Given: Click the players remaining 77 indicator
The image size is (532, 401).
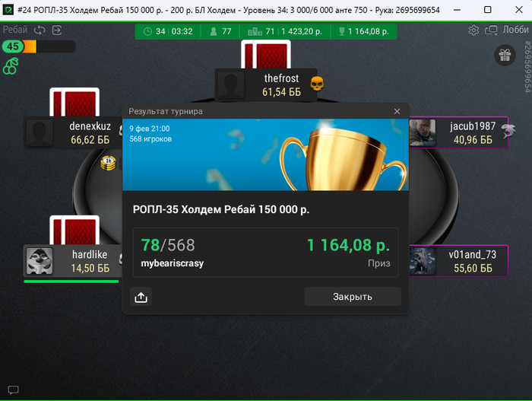Looking at the screenshot, I should pyautogui.click(x=220, y=32).
